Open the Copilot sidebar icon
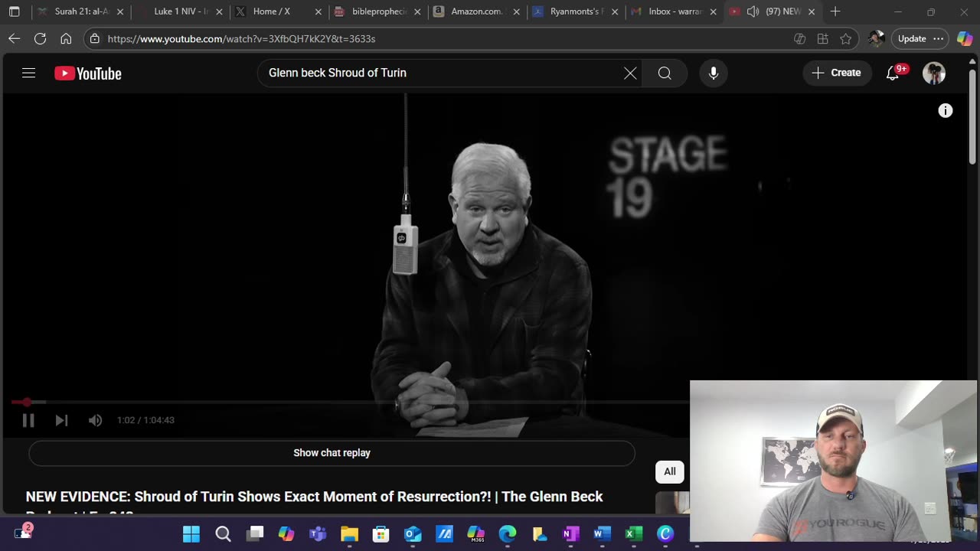Screen dimensions: 980x551 pos(965,38)
